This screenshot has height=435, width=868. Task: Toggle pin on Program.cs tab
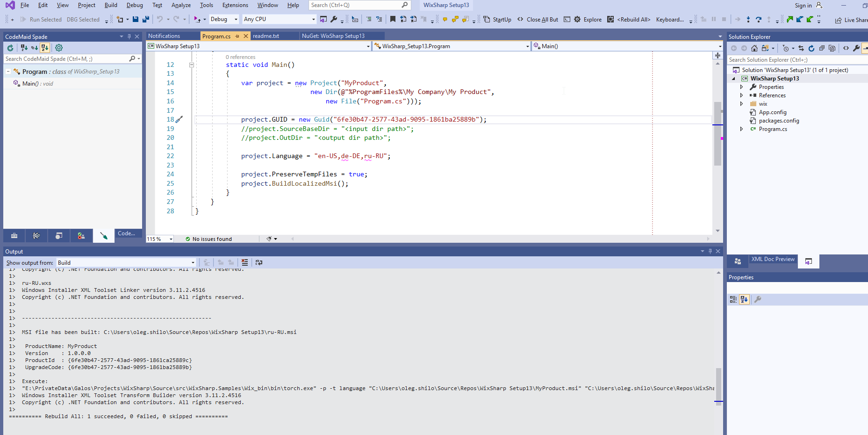point(237,36)
